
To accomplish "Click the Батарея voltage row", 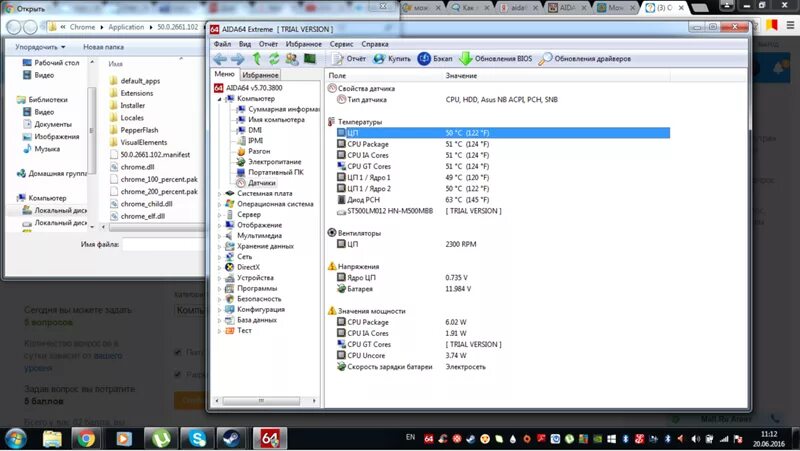I will pos(503,289).
